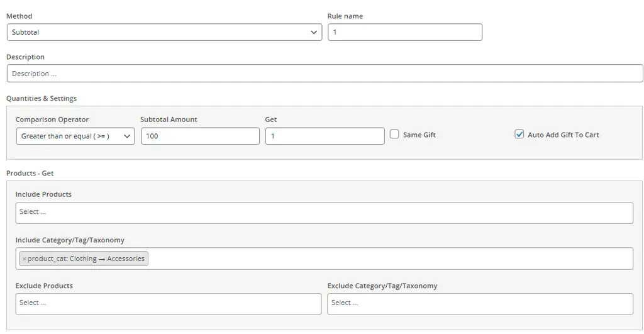Click the Subtotal Amount field showing 100
The width and height of the screenshot is (644, 334).
[200, 136]
